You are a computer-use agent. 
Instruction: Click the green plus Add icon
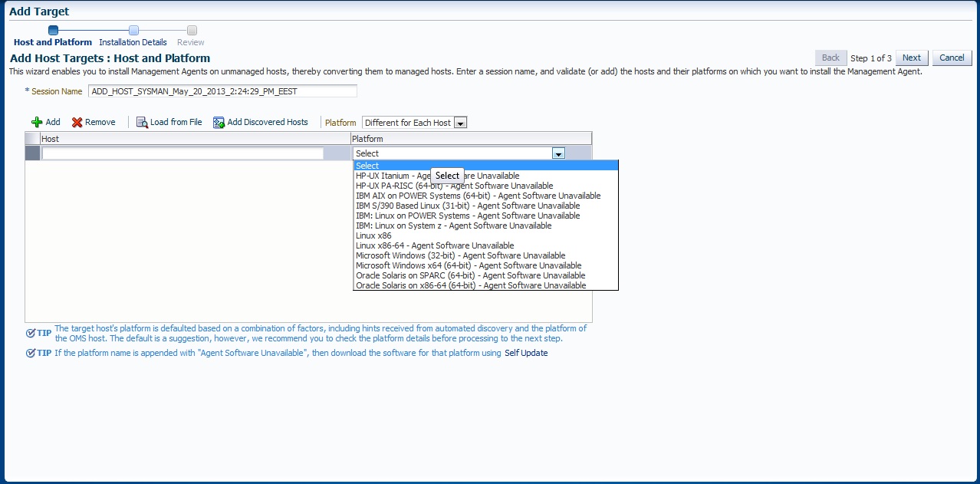(x=36, y=123)
